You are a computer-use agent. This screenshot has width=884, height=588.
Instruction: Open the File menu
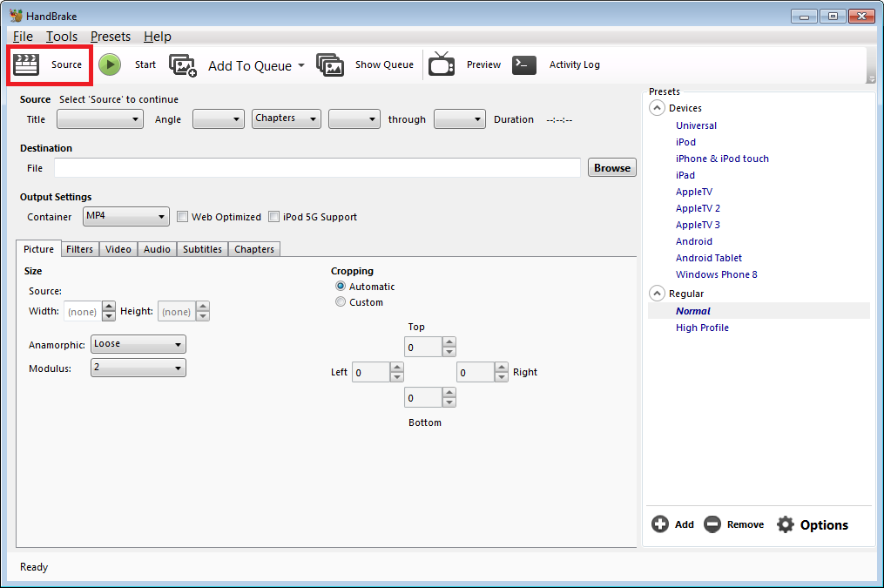tap(23, 37)
